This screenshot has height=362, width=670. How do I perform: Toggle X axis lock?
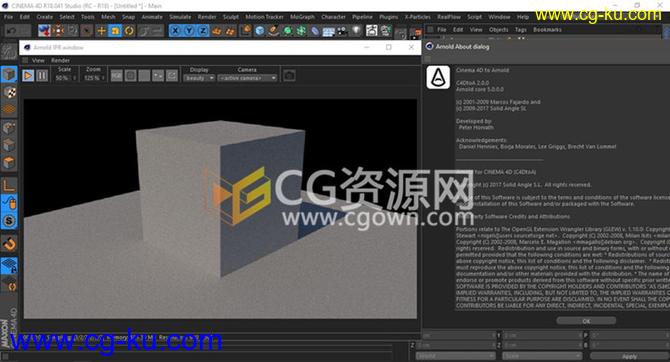(x=175, y=30)
